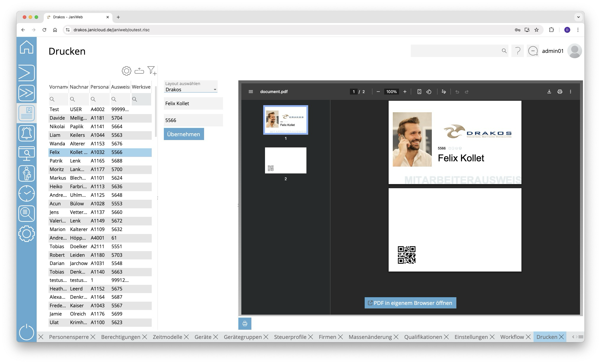
Task: Open the add filter funnel icon
Action: click(152, 71)
